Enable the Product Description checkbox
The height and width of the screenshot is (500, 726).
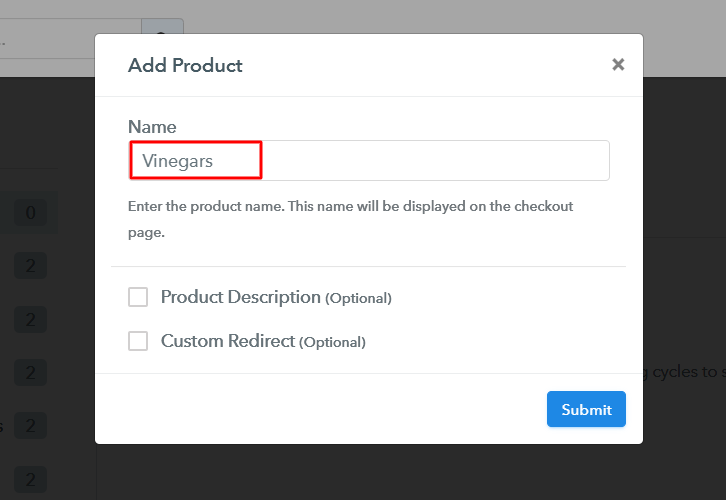click(138, 297)
